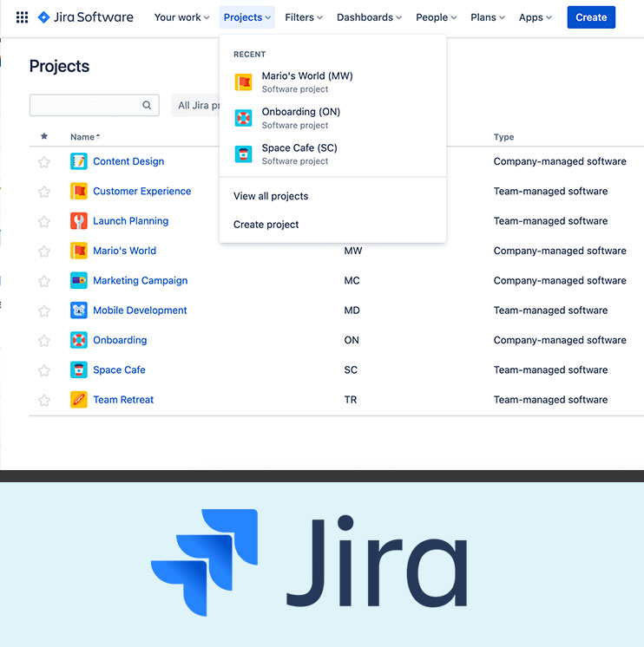This screenshot has width=644, height=647.
Task: Expand the Your work dropdown
Action: point(181,17)
